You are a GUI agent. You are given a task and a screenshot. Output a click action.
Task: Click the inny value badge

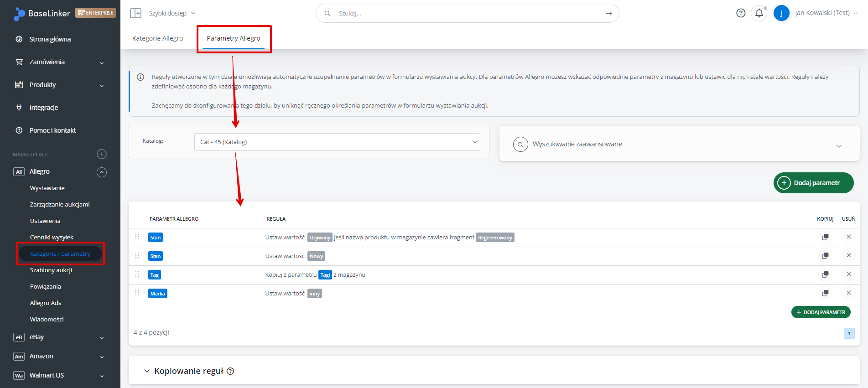click(x=315, y=294)
